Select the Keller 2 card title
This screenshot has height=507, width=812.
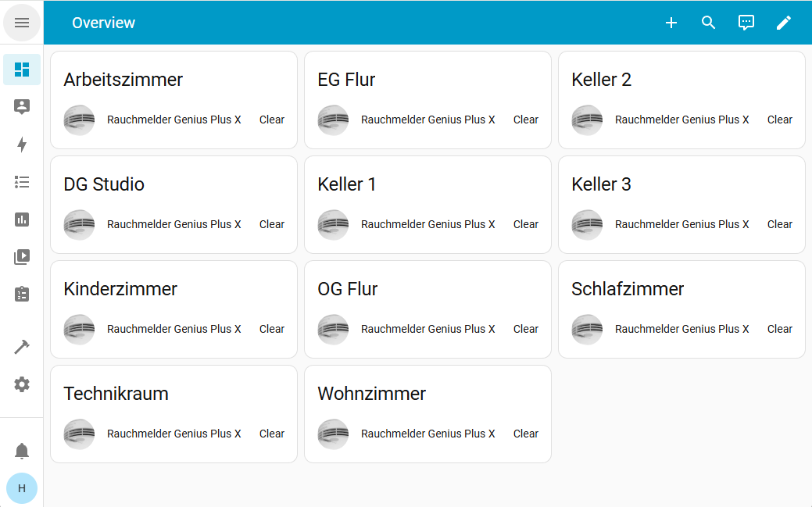[x=601, y=80]
